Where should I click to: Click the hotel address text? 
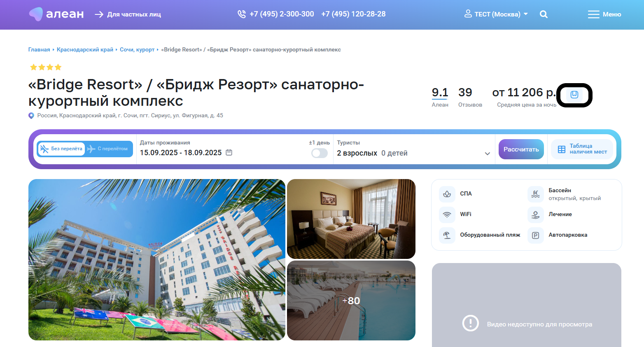click(130, 116)
